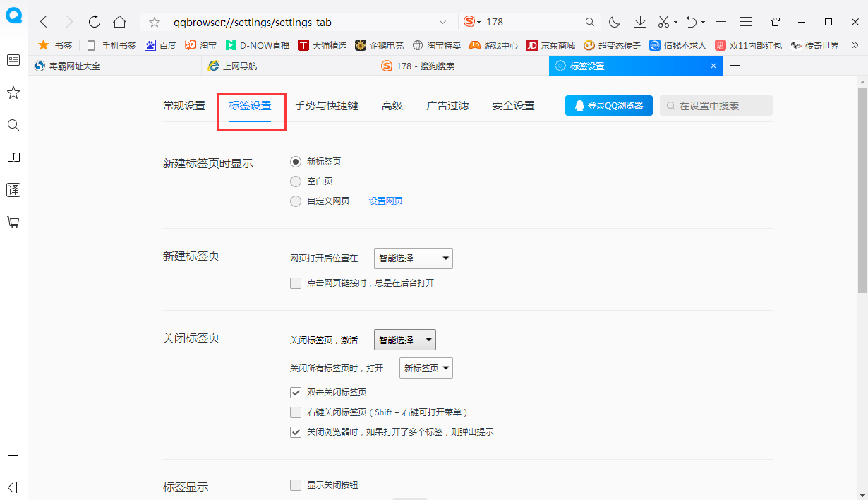Viewport: 868px width, 500px height.
Task: Open the address bar history dropdown arrow
Action: 442,22
